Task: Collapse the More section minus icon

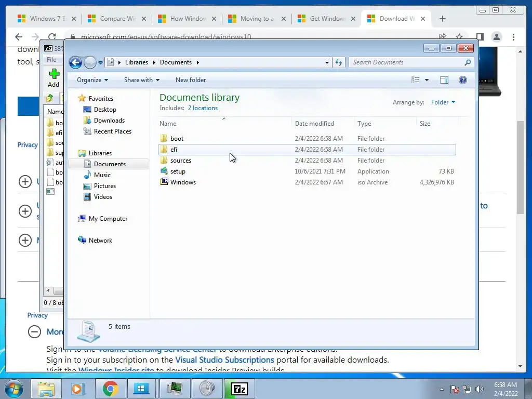Action: pyautogui.click(x=34, y=331)
